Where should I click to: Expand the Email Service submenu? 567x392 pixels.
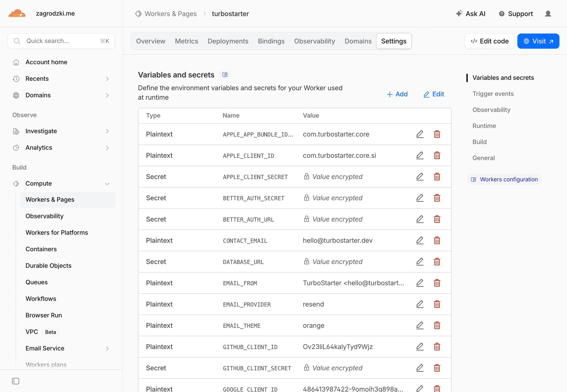(x=68, y=348)
